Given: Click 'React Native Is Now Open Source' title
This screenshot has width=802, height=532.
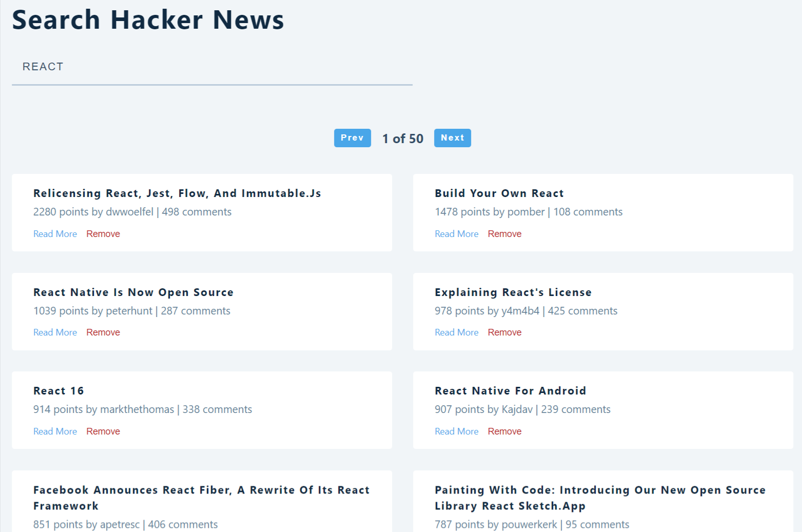Looking at the screenshot, I should click(133, 292).
